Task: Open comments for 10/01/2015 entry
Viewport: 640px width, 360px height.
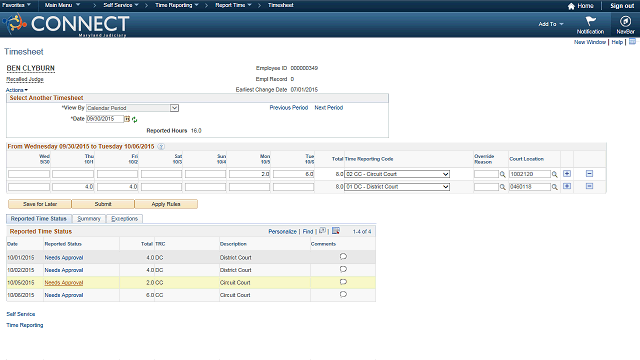Action: tap(343, 257)
